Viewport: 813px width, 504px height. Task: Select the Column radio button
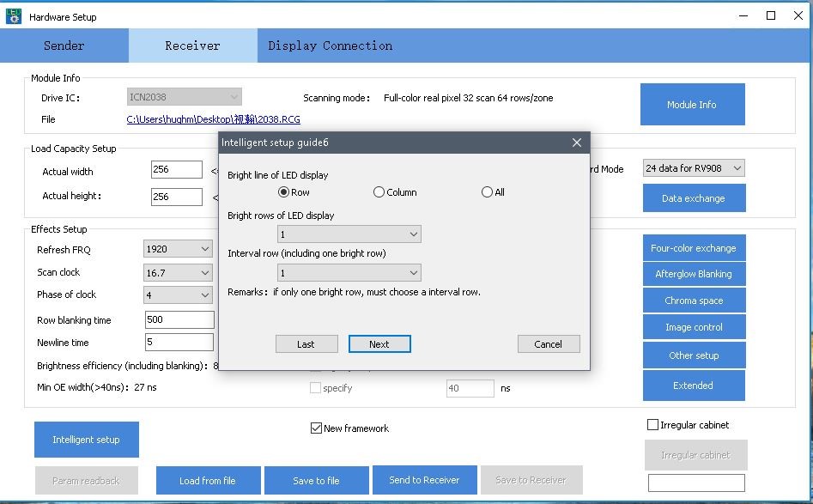click(379, 192)
